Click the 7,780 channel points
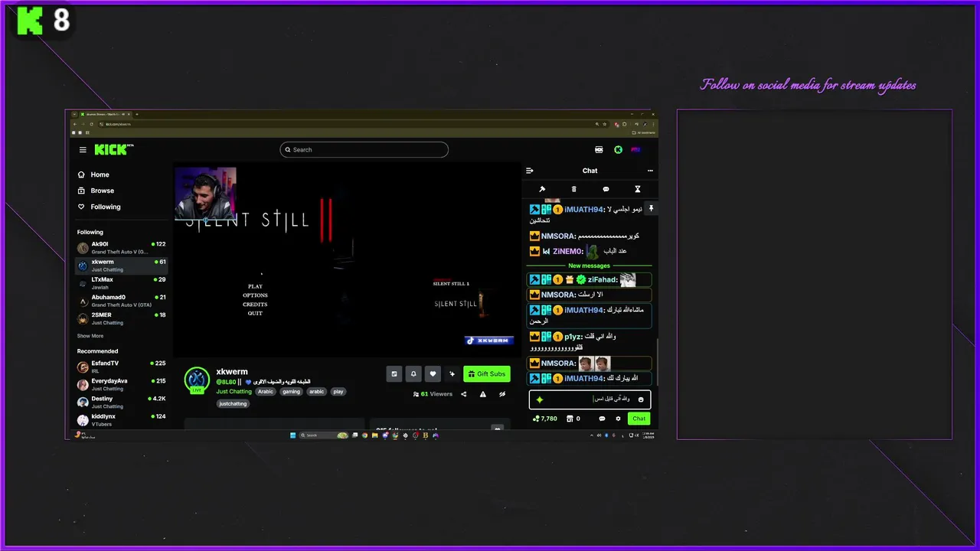980x551 pixels. (545, 419)
